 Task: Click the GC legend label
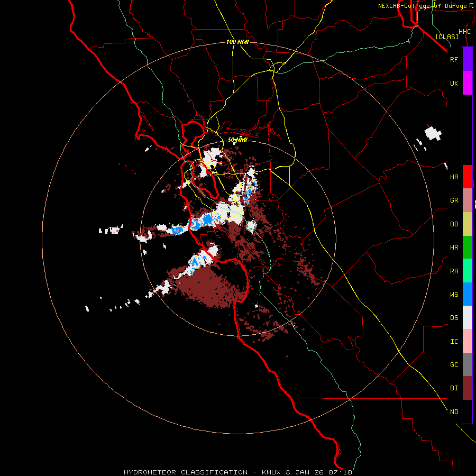coord(454,364)
